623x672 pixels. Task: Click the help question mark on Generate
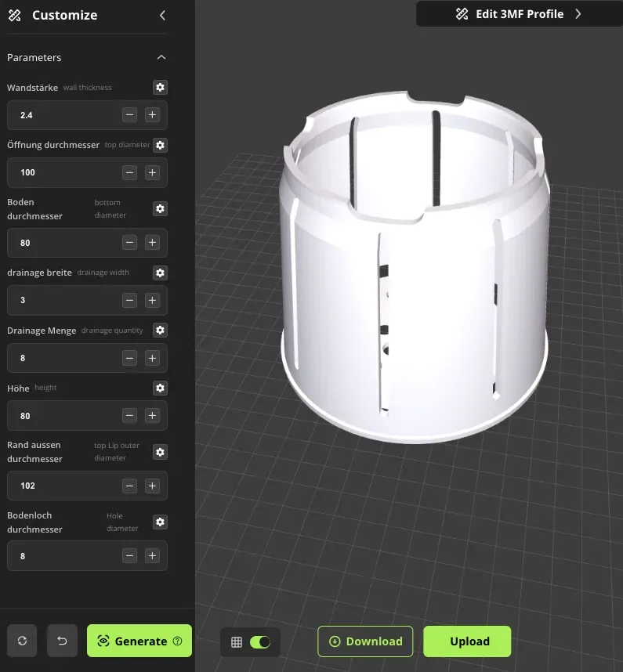click(178, 641)
